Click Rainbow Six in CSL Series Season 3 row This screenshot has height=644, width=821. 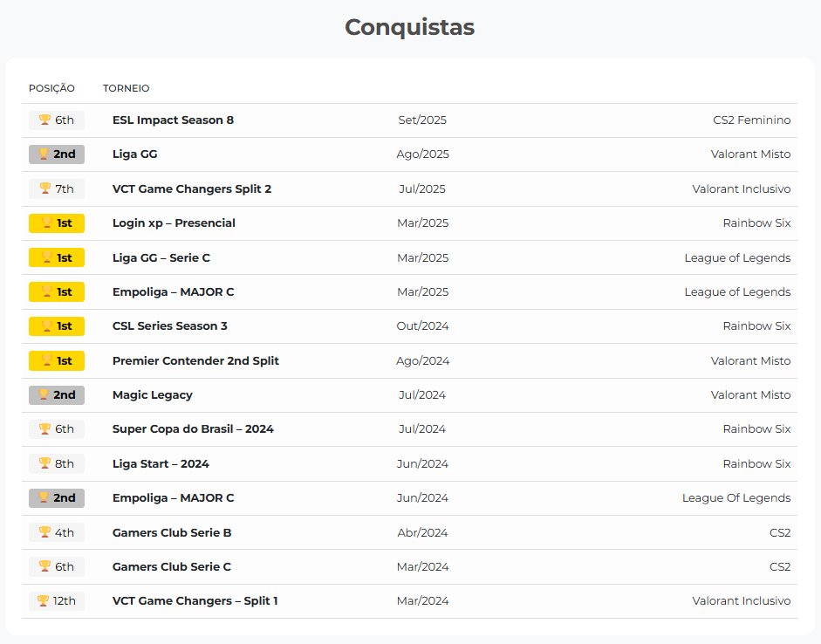point(757,325)
